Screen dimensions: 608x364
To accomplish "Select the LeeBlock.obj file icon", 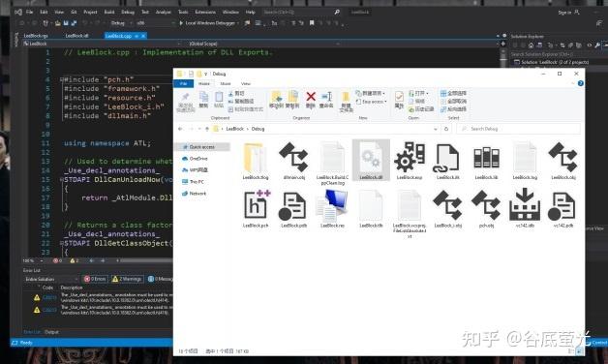I will (563, 157).
